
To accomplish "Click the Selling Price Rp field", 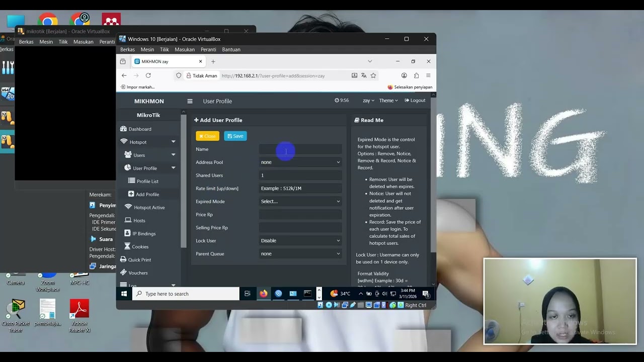I will point(300,228).
